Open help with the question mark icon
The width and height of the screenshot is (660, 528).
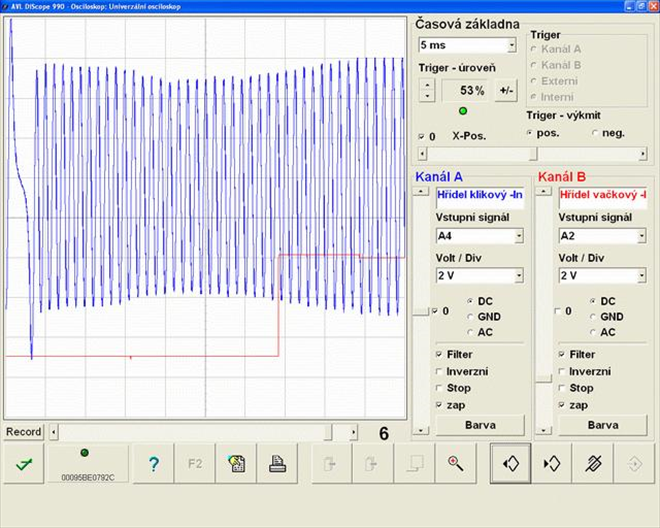click(x=153, y=463)
